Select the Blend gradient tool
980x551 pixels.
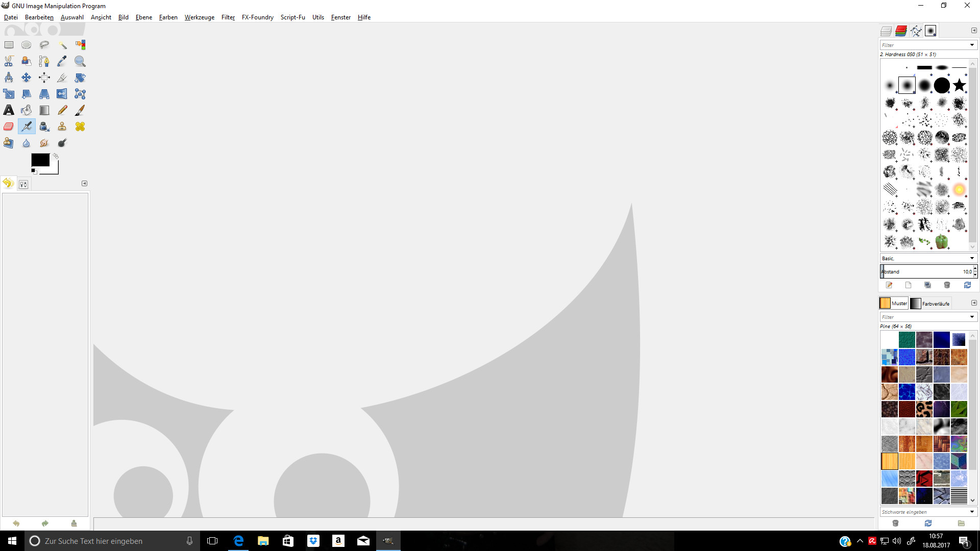tap(44, 110)
